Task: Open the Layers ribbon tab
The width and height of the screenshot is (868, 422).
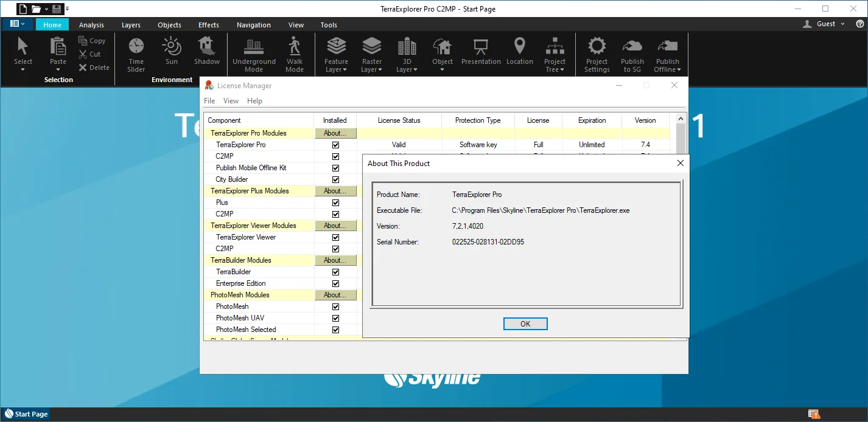Action: point(131,25)
